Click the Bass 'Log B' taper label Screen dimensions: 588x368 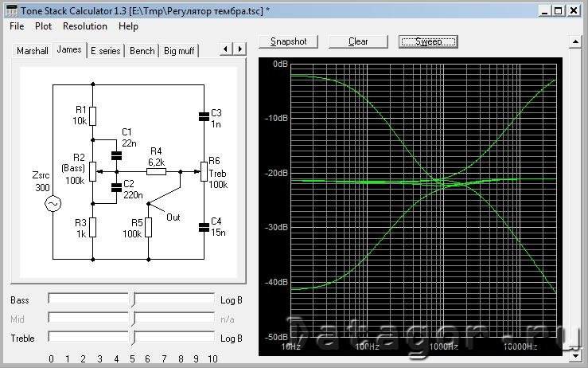click(x=231, y=300)
